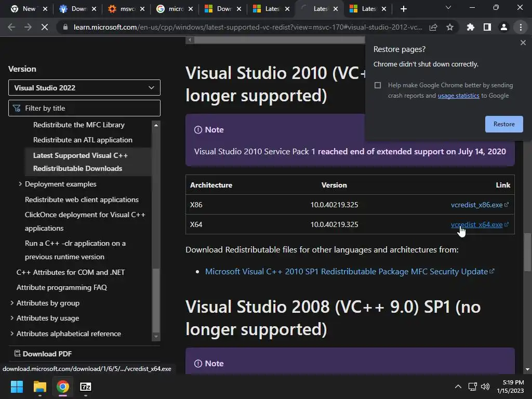Image resolution: width=532 pixels, height=399 pixels.
Task: Toggle the Chrome side panel icon
Action: point(487,27)
